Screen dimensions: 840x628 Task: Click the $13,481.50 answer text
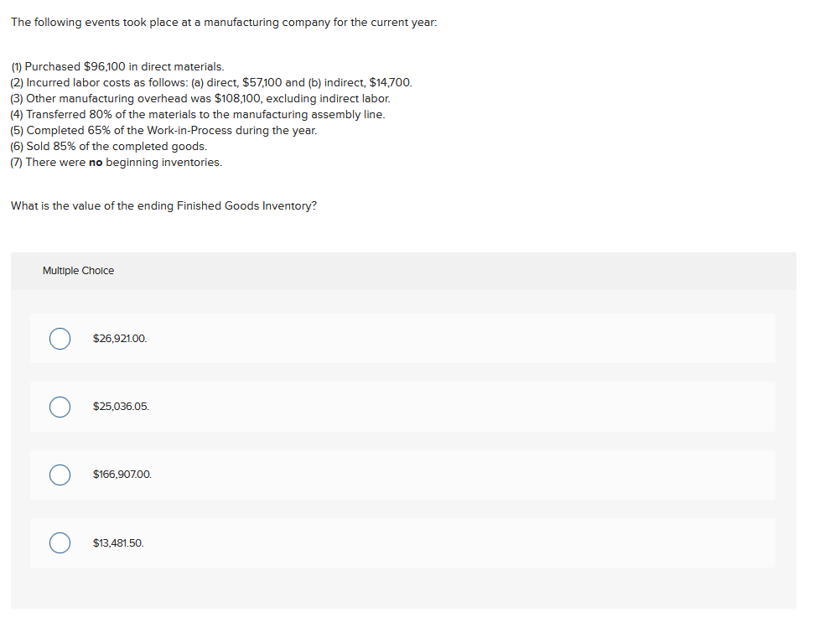pyautogui.click(x=118, y=543)
